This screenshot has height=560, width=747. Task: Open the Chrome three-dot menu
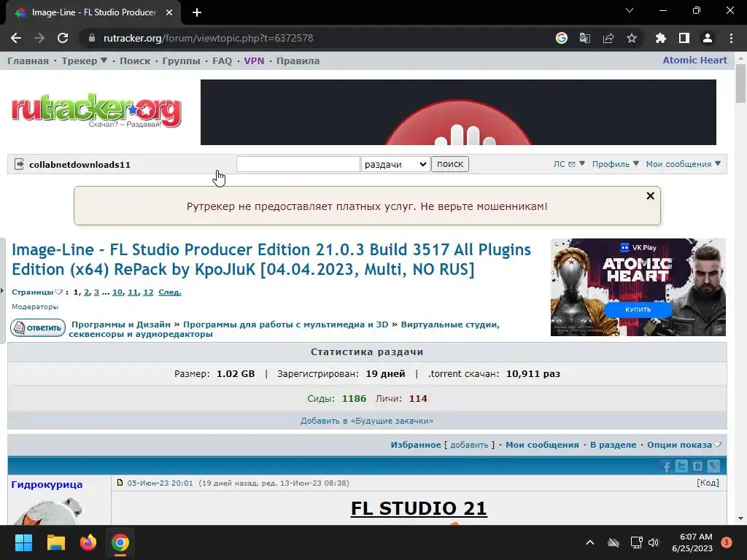click(731, 38)
